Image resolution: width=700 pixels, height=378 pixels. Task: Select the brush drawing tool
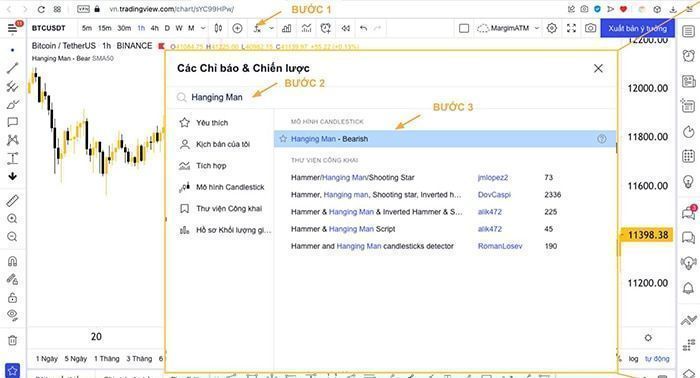coord(12,104)
